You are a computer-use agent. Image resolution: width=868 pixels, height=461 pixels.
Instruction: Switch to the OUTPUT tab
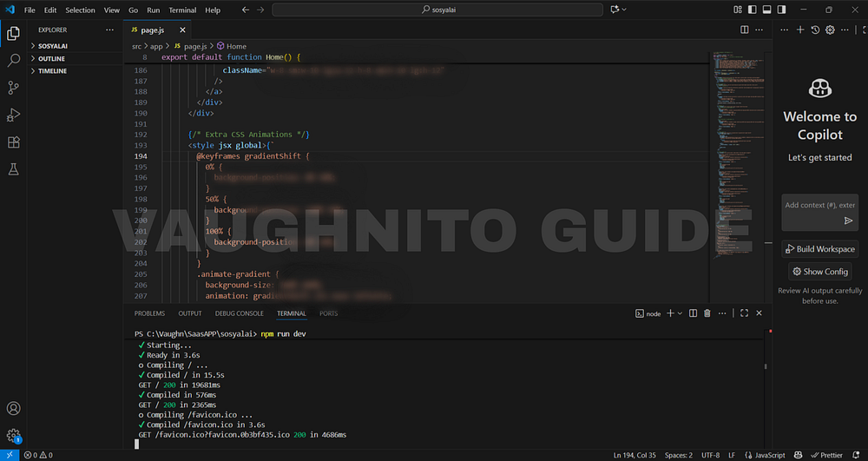point(190,313)
